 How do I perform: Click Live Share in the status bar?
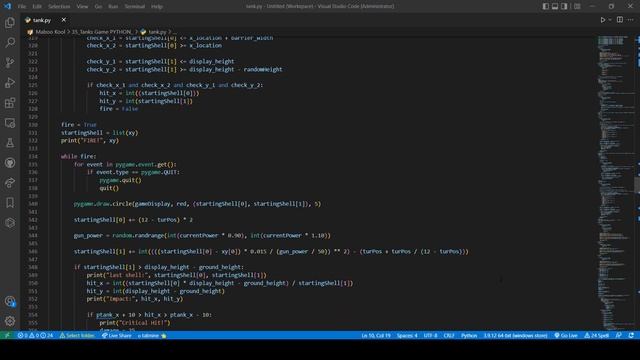[x=117, y=336]
